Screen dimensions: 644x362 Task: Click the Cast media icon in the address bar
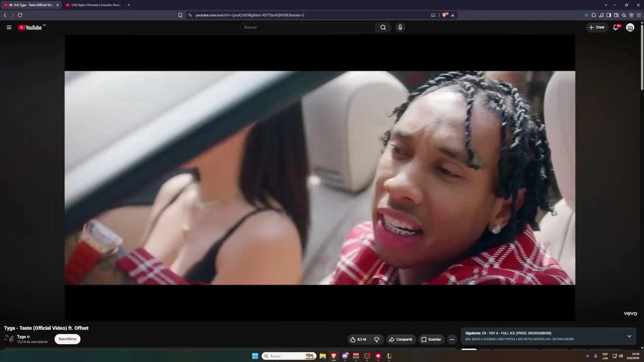click(x=433, y=15)
